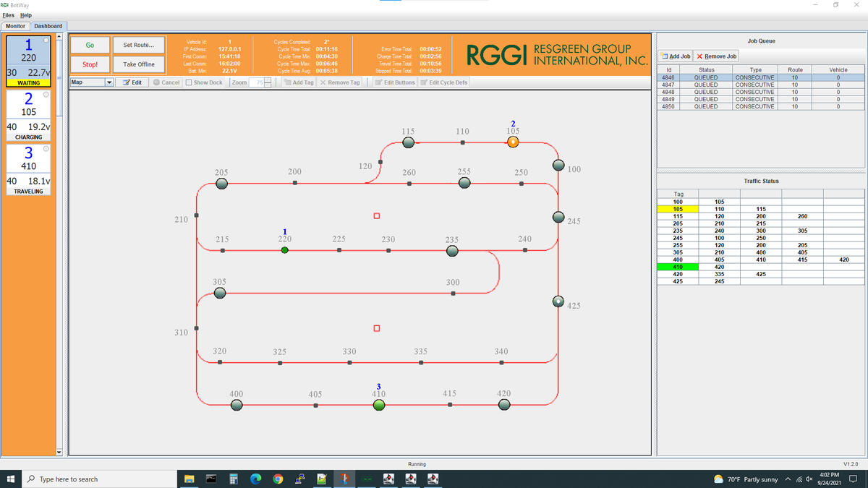
Task: Open the Calculator from the taskbar
Action: pyautogui.click(x=234, y=479)
